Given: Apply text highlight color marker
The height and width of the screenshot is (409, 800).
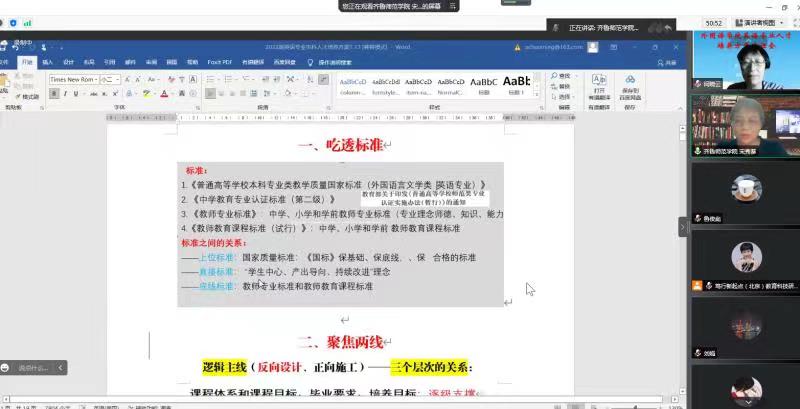Looking at the screenshot, I should click(146, 94).
